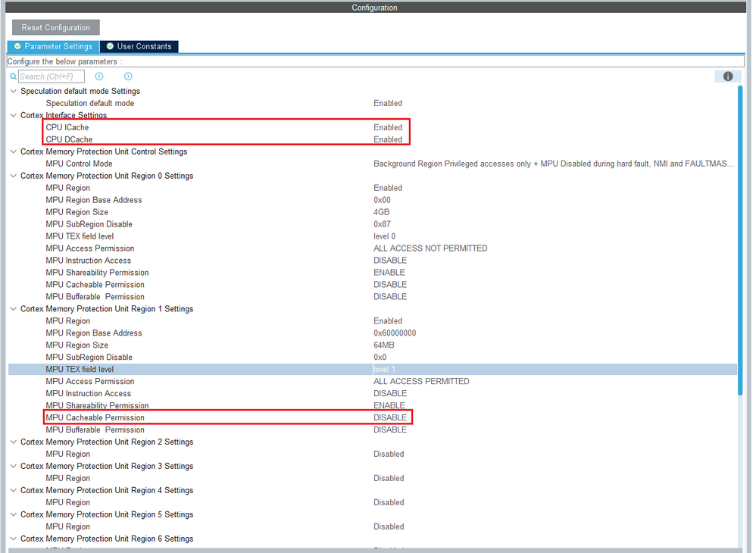The height and width of the screenshot is (553, 756).
Task: Collapse MPU Region 3 Settings group
Action: (14, 466)
